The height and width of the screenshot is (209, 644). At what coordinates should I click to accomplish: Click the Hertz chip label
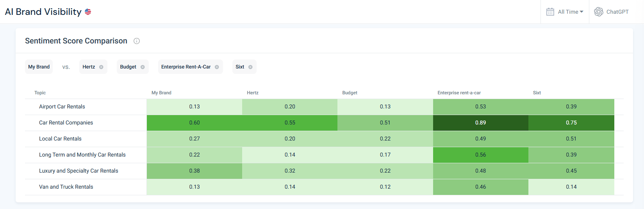(x=89, y=67)
